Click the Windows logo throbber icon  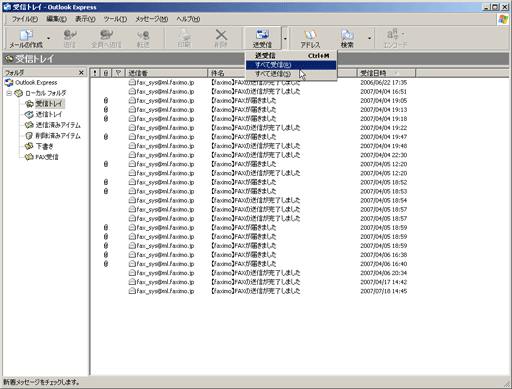tap(503, 20)
